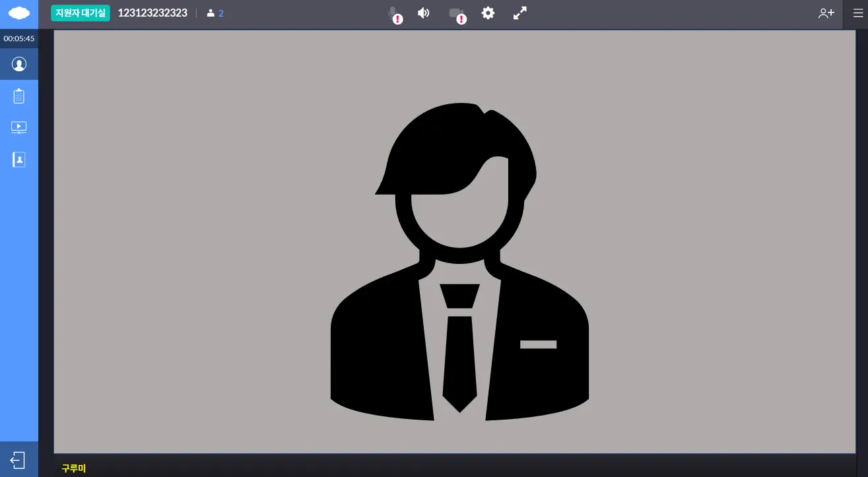Open the settings gear
The image size is (868, 477).
pos(488,13)
